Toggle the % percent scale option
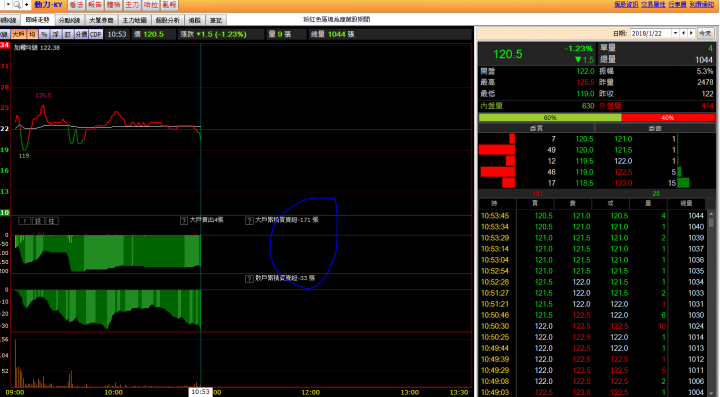Screen dimensions: 720x397 [x=44, y=34]
